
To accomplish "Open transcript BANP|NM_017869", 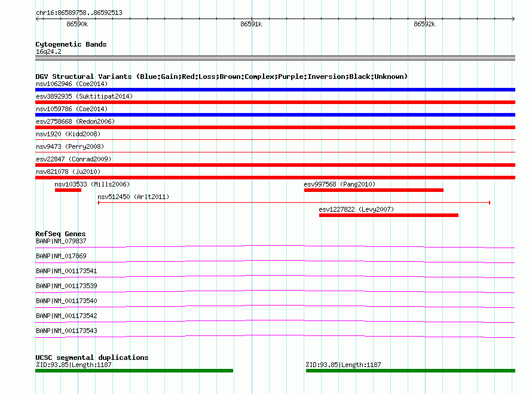I will [61, 256].
